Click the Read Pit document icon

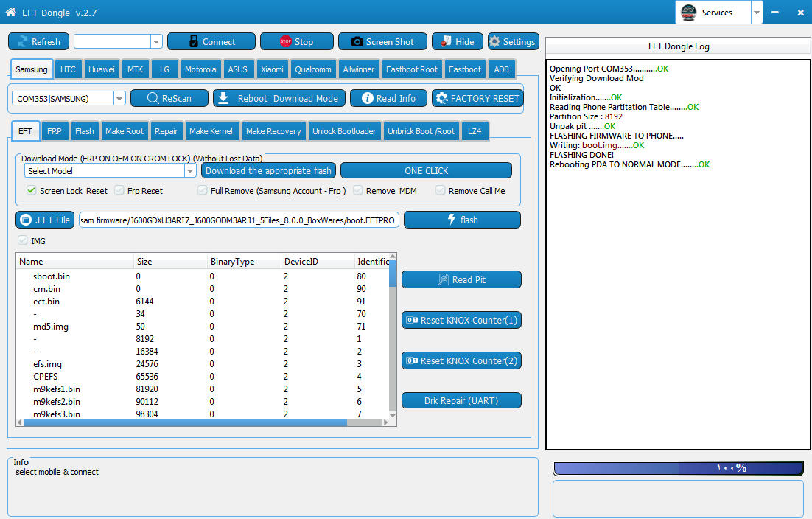[444, 279]
